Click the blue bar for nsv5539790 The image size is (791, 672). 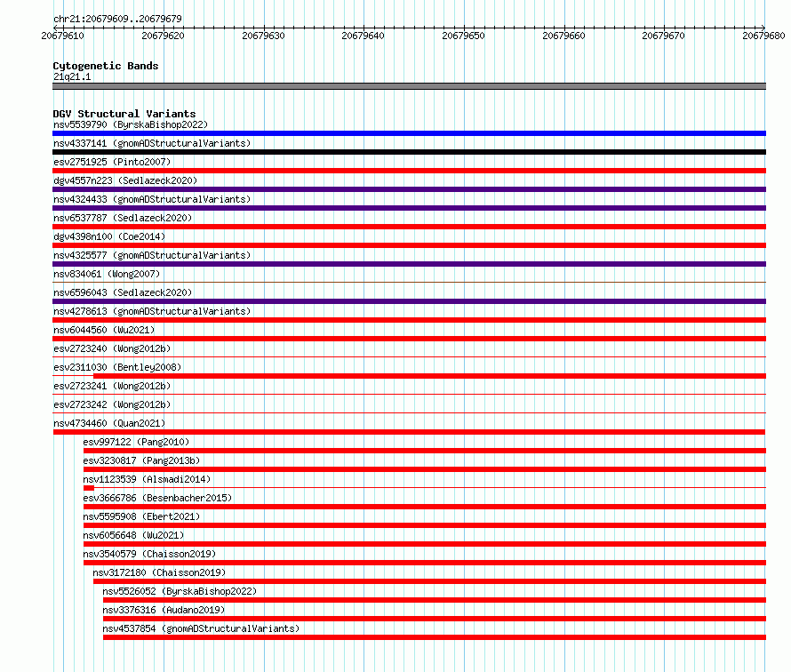[x=409, y=133]
